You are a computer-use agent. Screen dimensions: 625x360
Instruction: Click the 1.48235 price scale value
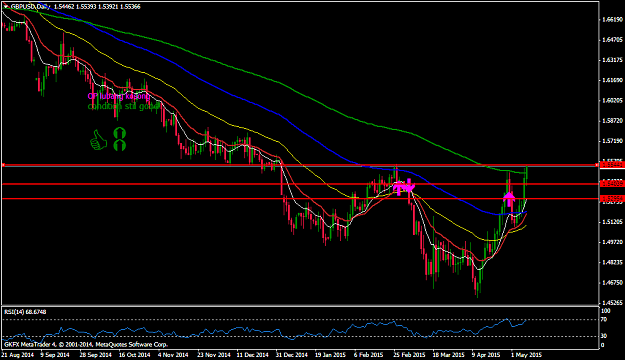click(612, 262)
